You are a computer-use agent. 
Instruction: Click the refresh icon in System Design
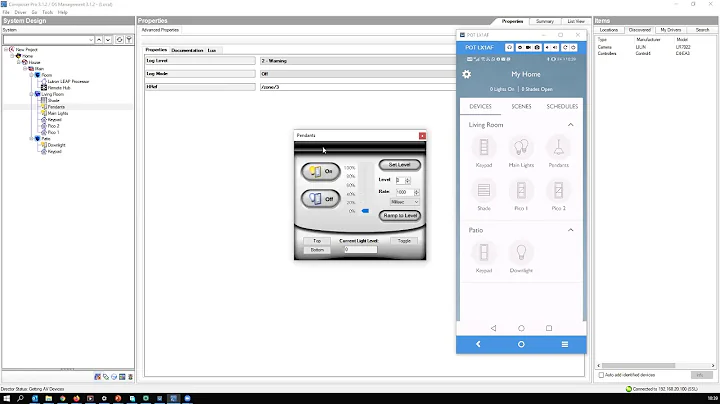tap(119, 40)
